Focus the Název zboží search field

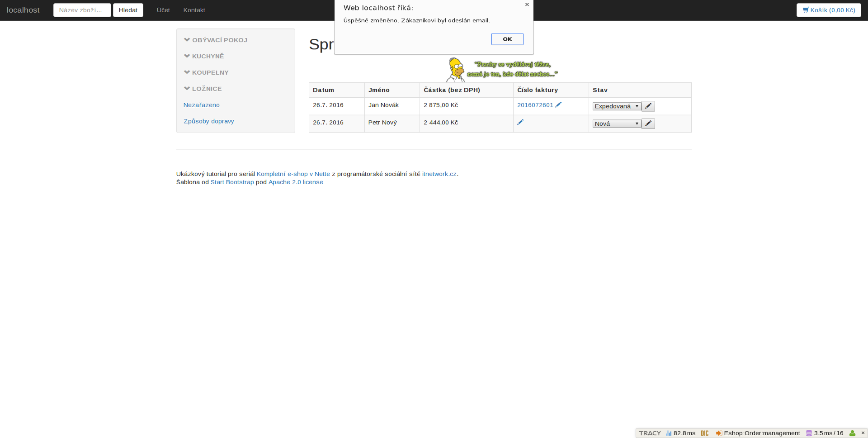82,10
